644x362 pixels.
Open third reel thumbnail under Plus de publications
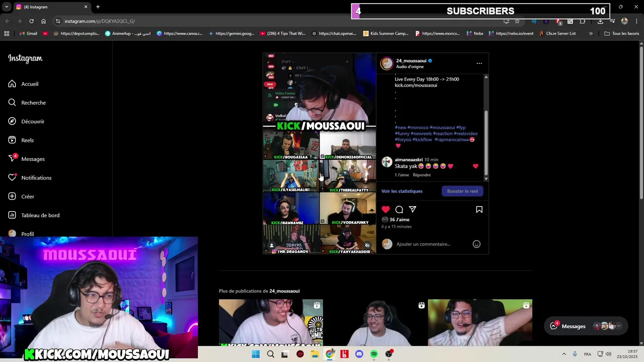tap(480, 323)
